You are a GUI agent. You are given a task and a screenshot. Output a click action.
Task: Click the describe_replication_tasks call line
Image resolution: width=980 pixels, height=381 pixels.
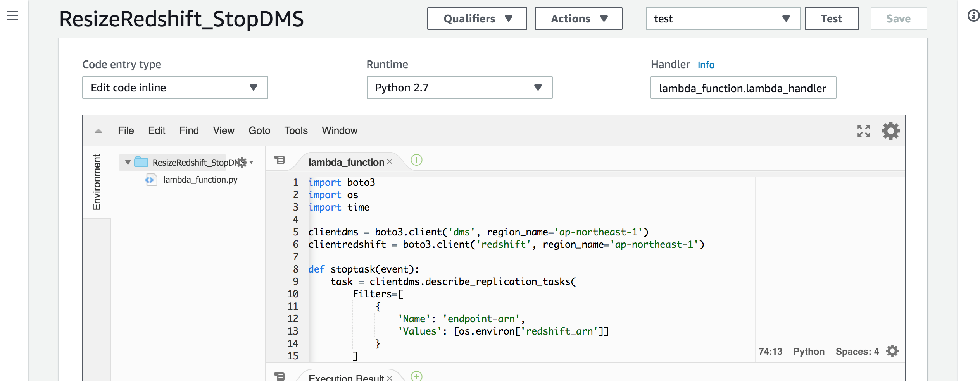453,281
